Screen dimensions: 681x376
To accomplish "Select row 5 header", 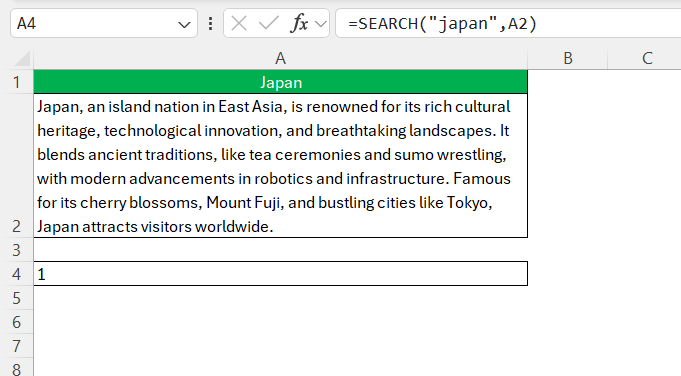I will (17, 298).
